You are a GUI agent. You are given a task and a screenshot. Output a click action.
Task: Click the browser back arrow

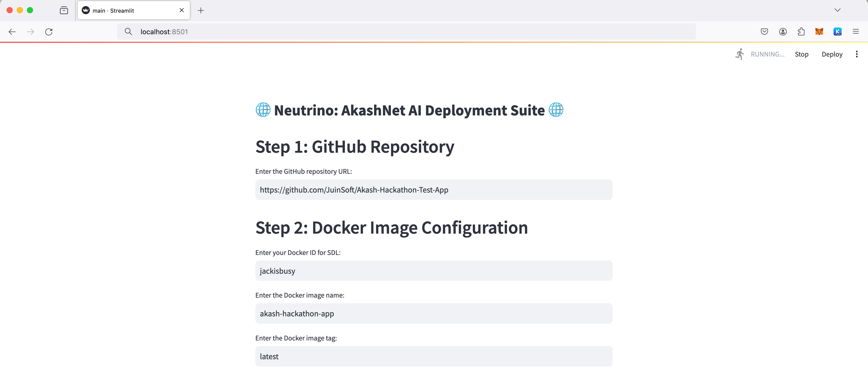click(x=12, y=32)
